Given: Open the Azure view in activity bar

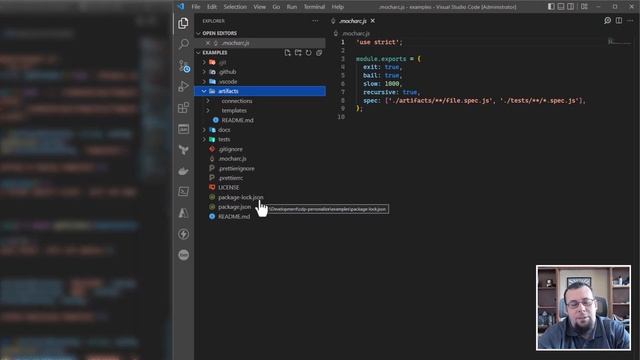Looking at the screenshot, I should pos(184,213).
